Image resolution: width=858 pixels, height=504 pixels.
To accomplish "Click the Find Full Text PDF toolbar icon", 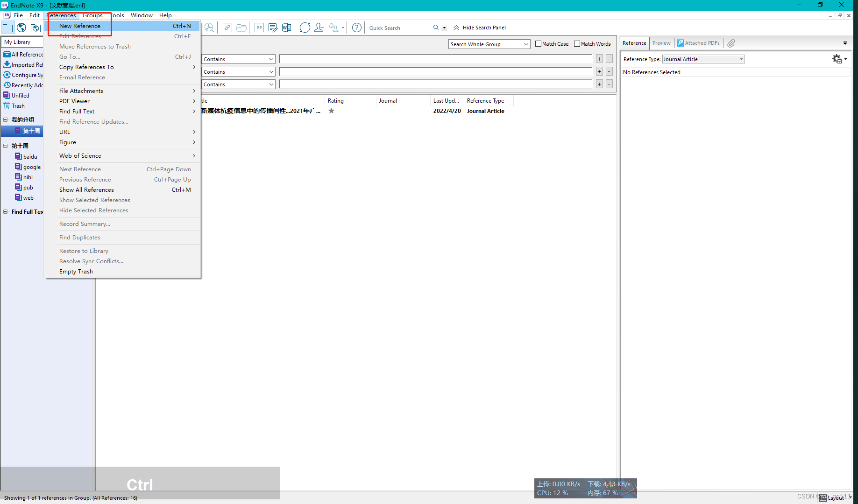I will (209, 28).
